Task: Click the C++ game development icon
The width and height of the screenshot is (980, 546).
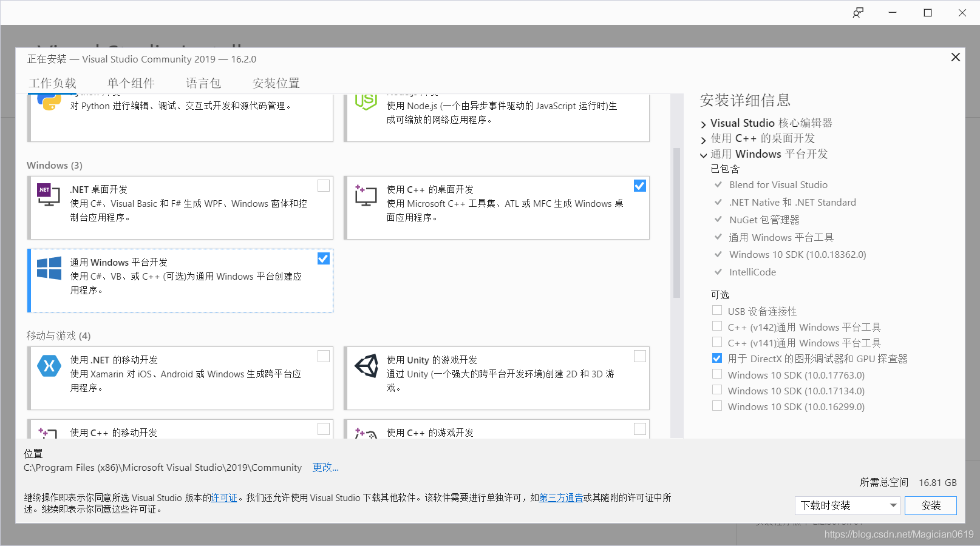Action: coord(366,433)
